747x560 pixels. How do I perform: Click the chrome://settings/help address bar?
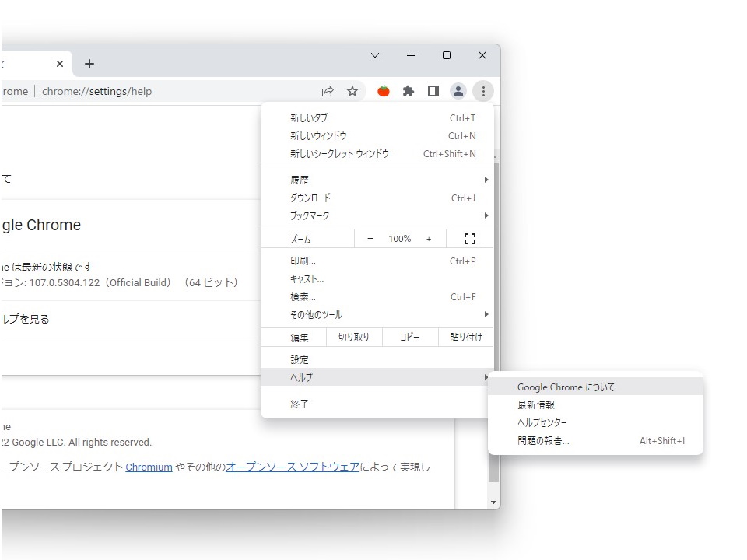[99, 91]
